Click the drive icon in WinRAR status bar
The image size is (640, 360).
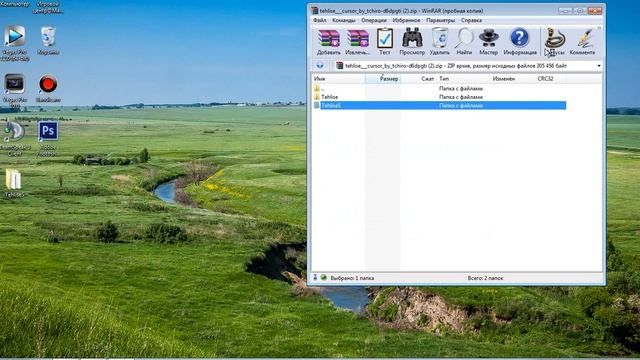coord(315,278)
